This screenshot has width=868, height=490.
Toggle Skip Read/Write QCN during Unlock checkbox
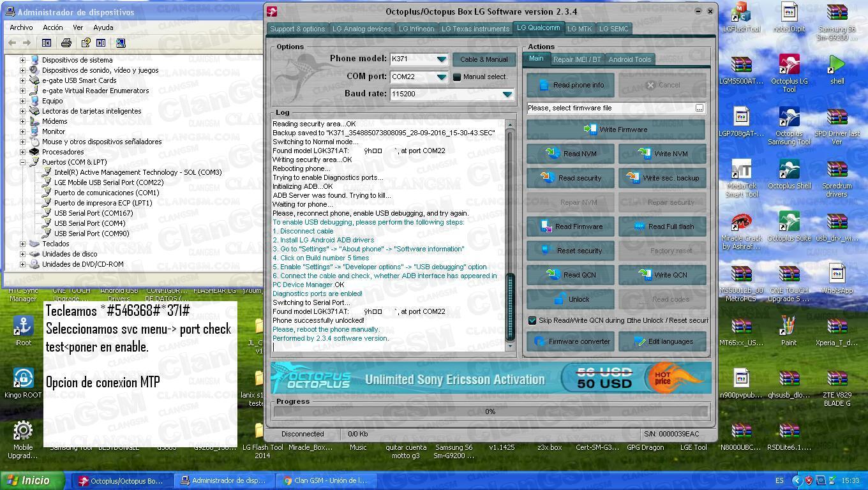[x=532, y=320]
